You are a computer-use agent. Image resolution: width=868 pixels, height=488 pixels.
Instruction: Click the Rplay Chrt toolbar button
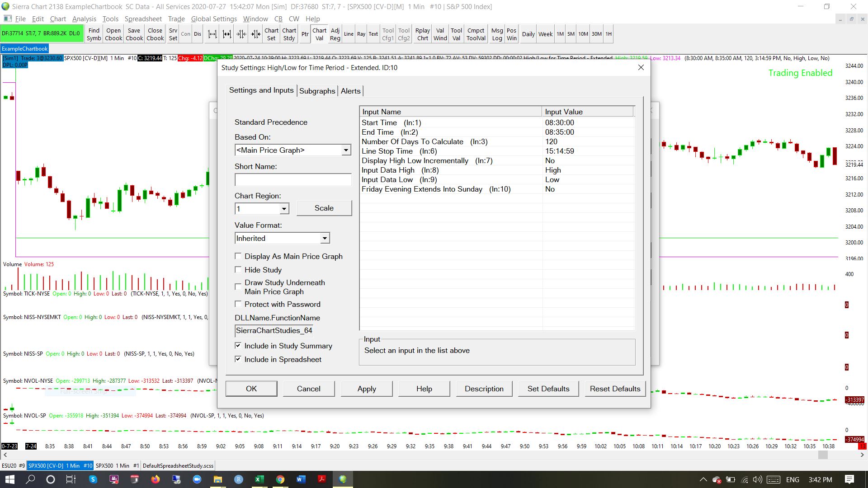coord(422,34)
